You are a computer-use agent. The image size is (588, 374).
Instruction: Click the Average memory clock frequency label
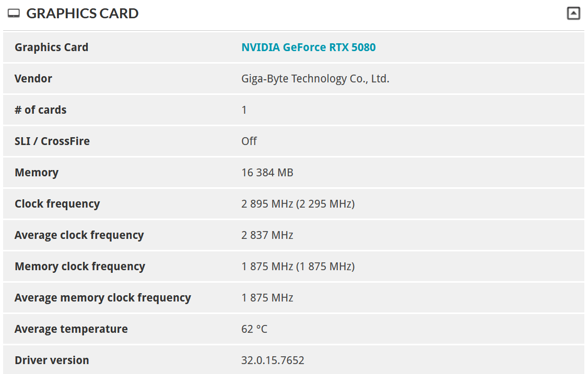point(103,298)
